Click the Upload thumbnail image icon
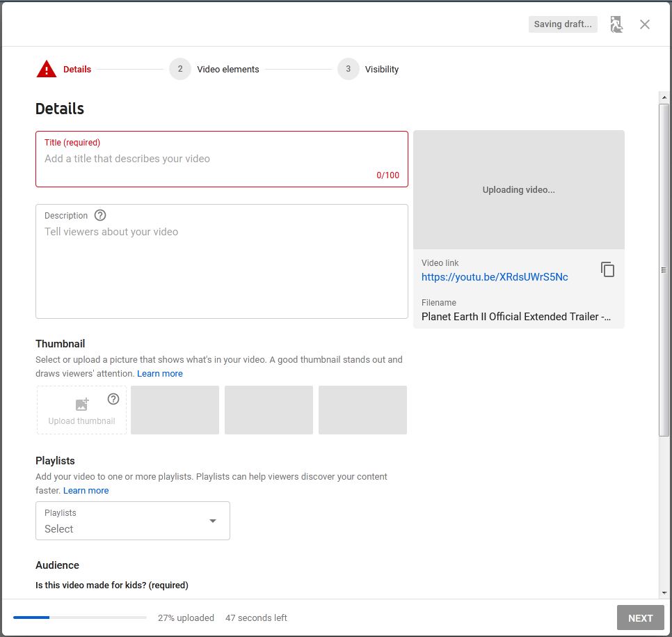This screenshot has width=672, height=637. (x=82, y=404)
